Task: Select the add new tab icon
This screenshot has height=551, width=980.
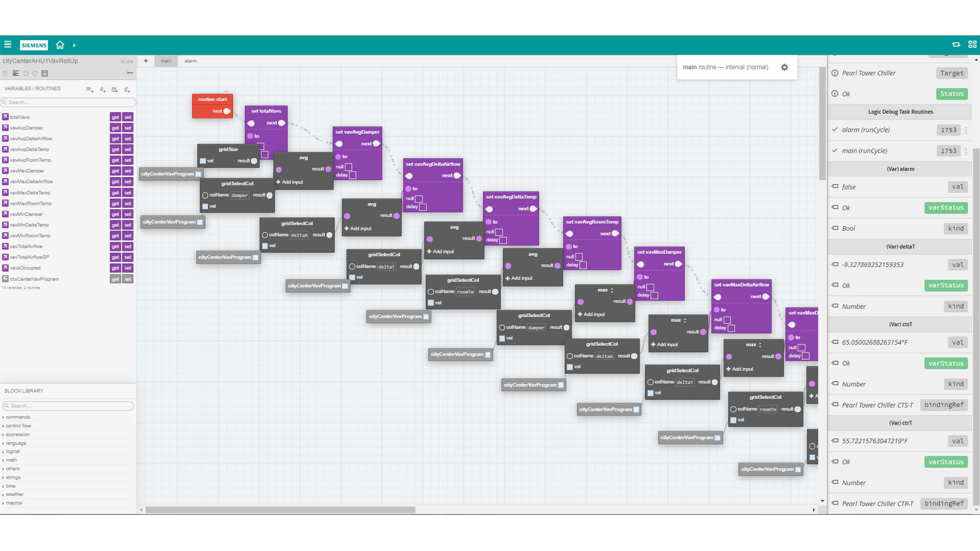Action: pyautogui.click(x=145, y=61)
